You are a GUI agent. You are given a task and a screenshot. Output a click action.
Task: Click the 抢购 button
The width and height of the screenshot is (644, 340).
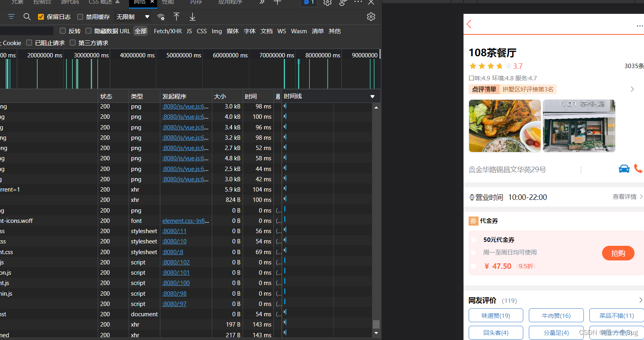618,253
